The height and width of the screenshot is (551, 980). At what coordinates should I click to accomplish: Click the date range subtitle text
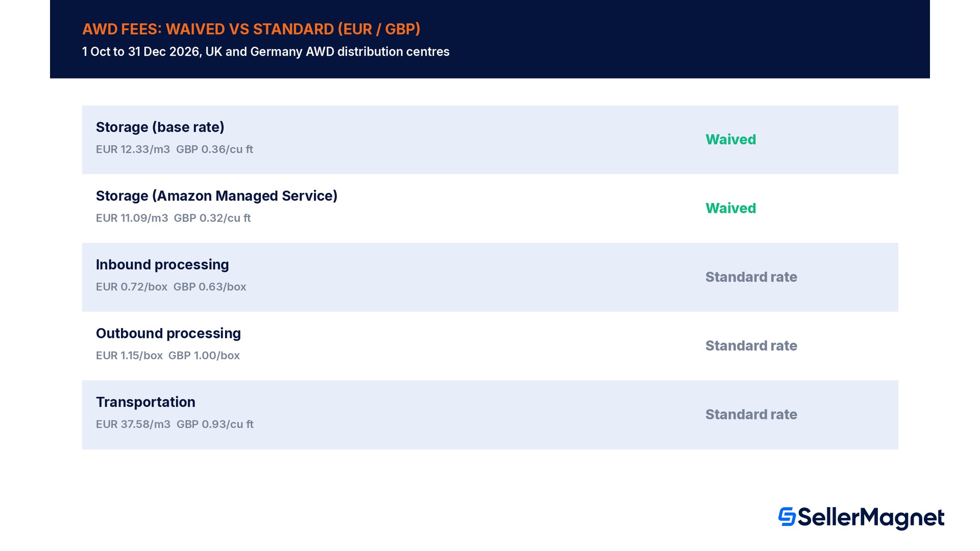pyautogui.click(x=265, y=52)
